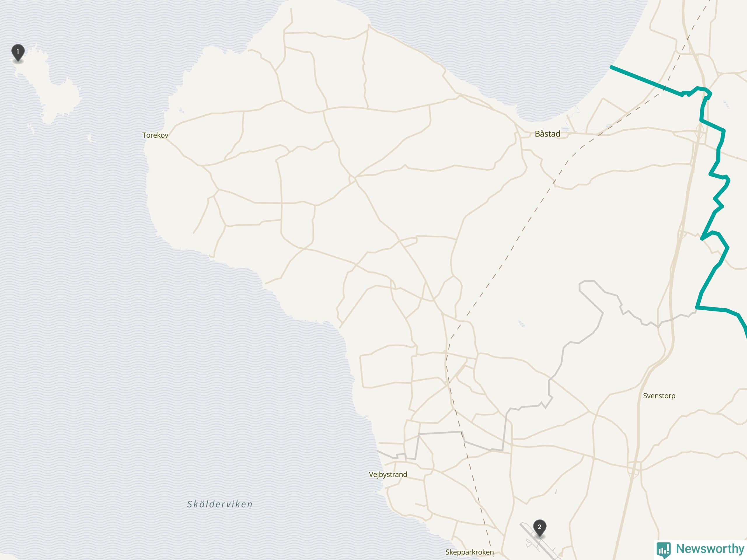
Task: Click the Båstad town label
Action: tap(547, 134)
